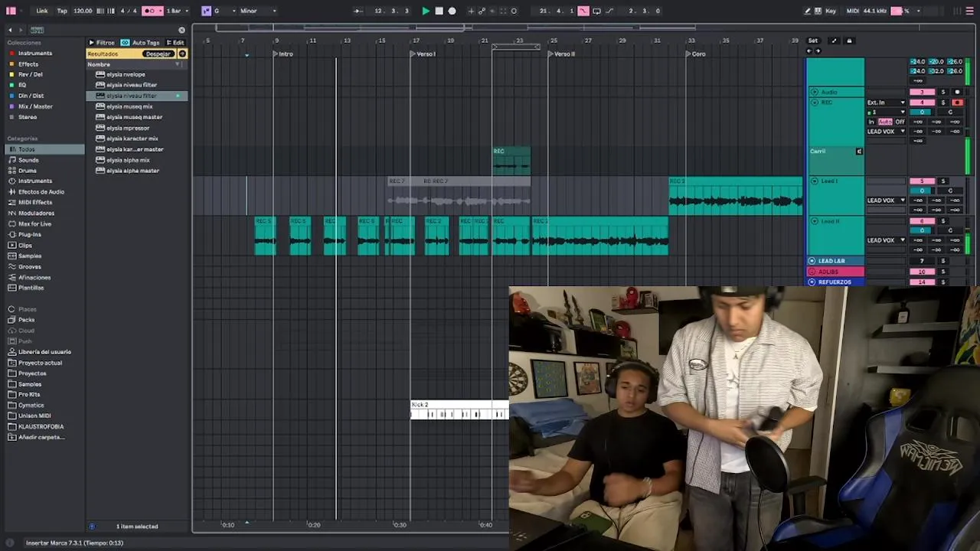The width and height of the screenshot is (980, 551).
Task: Solo the REC track
Action: click(x=943, y=103)
